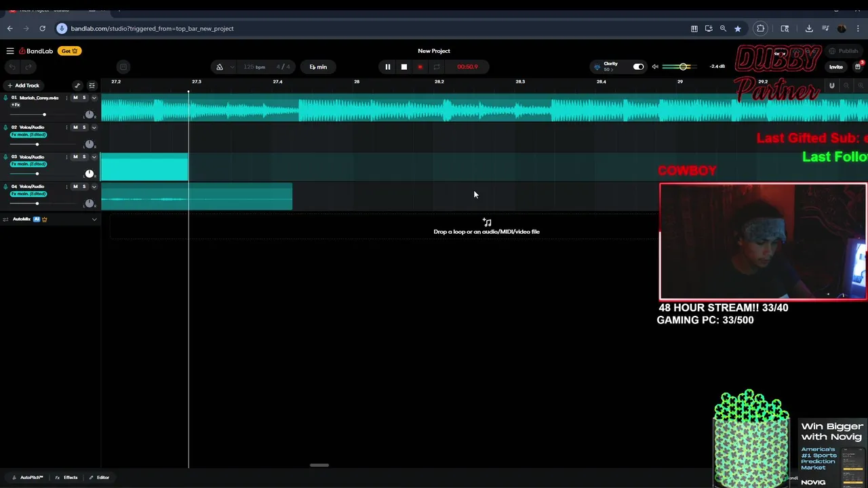868x488 pixels.
Task: Click the browser bookmark star icon
Action: tap(738, 28)
